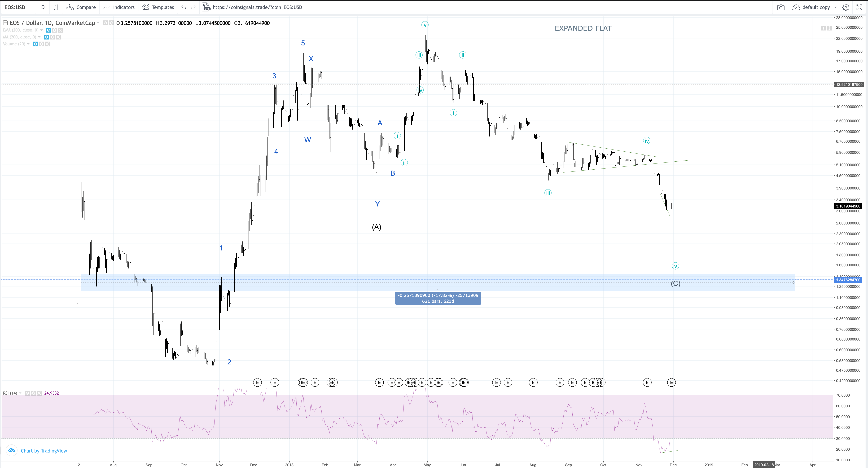The image size is (868, 468).
Task: Open the Indicators menu
Action: [x=119, y=7]
